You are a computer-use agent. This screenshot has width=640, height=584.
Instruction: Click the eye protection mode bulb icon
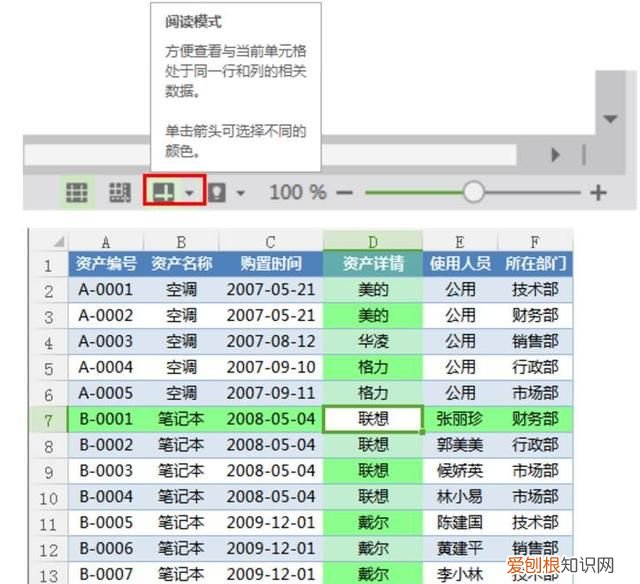pos(217,192)
